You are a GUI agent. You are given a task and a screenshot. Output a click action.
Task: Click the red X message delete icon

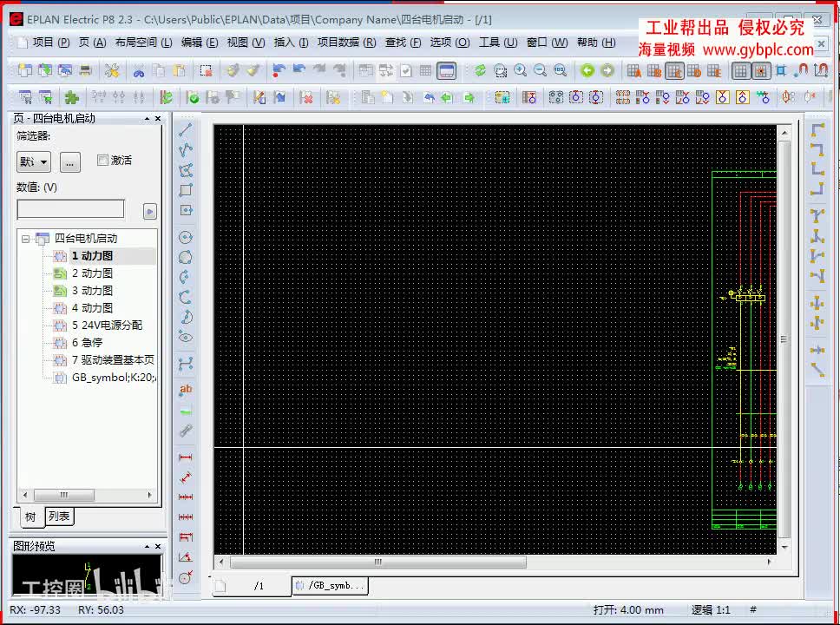[306, 97]
